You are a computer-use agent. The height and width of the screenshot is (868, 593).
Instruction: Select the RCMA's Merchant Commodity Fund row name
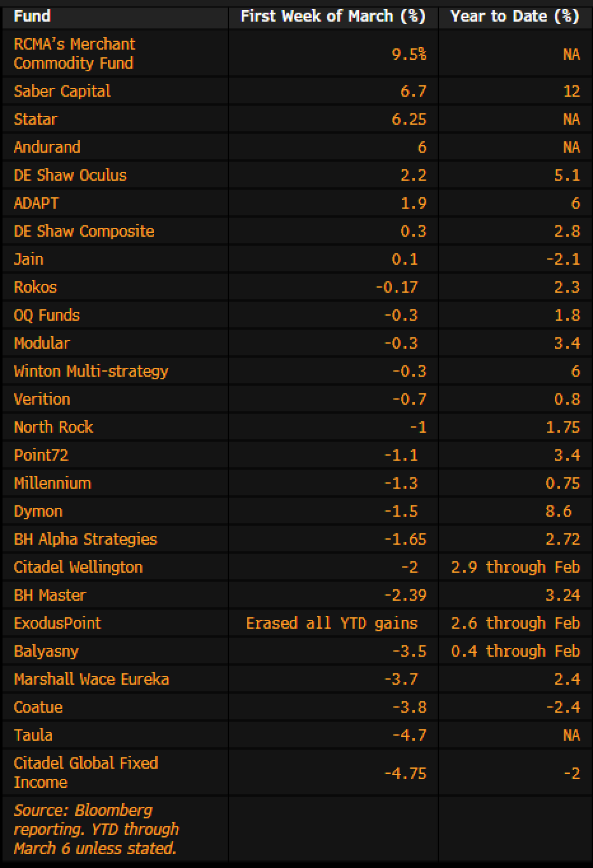74,53
